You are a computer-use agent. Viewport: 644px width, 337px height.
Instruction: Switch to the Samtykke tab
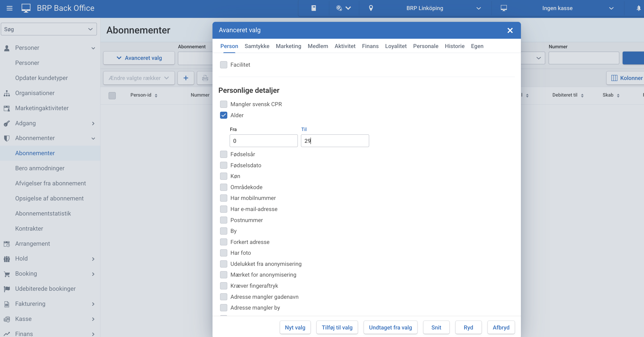pyautogui.click(x=257, y=46)
